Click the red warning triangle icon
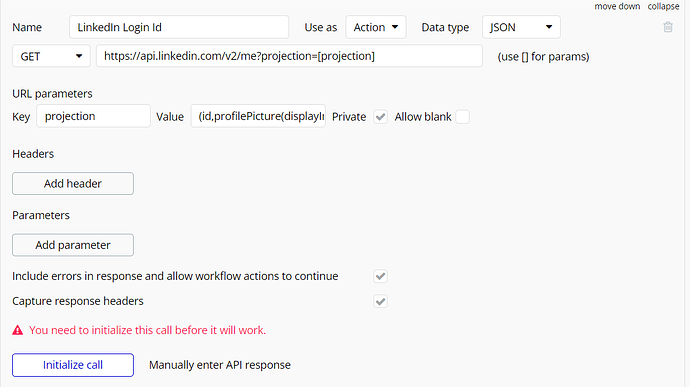The height and width of the screenshot is (387, 690). point(18,330)
